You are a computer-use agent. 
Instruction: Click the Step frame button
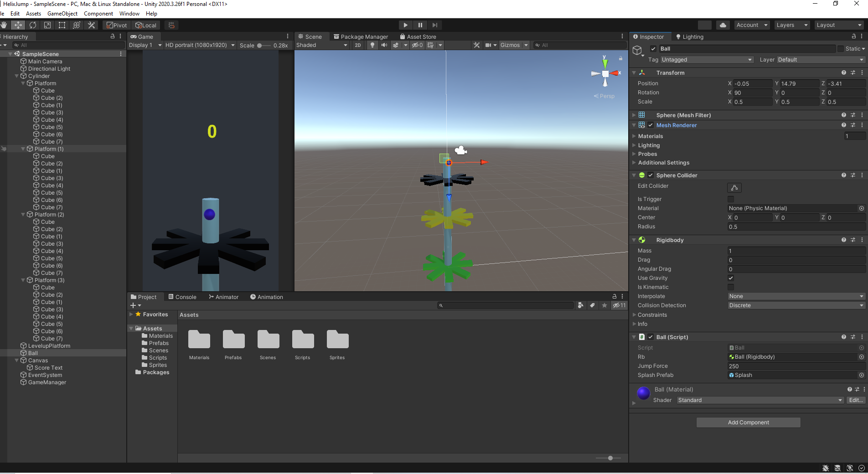[434, 25]
